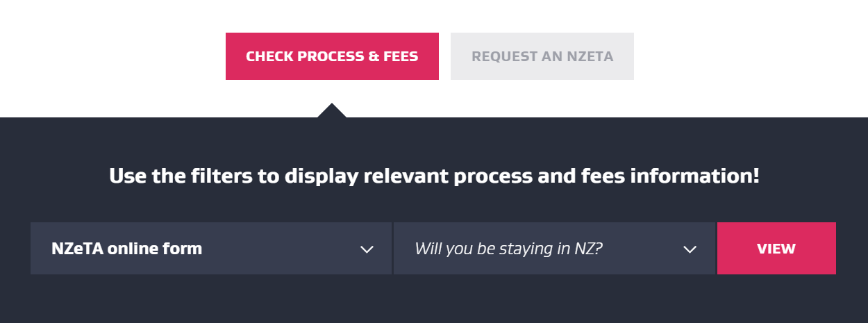Screen dimensions: 868x323
Task: Select the Check Process & Fees tab
Action: [332, 56]
